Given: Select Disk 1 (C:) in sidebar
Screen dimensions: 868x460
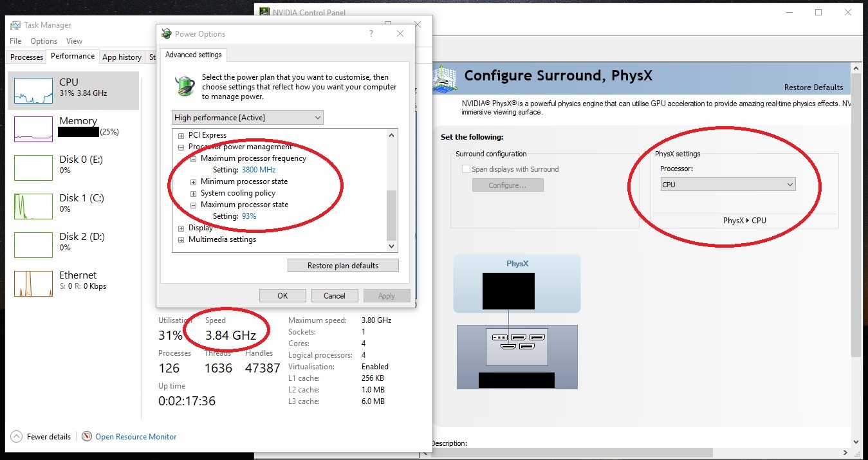Looking at the screenshot, I should click(73, 206).
